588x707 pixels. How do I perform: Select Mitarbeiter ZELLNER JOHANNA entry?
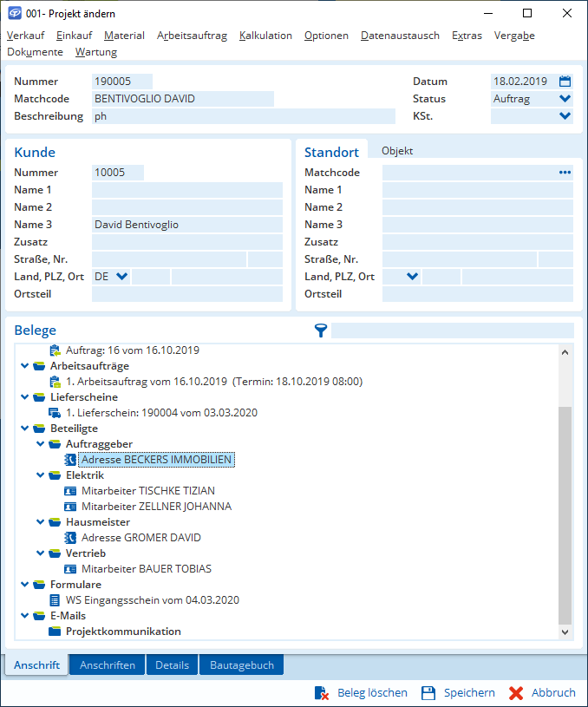point(156,507)
